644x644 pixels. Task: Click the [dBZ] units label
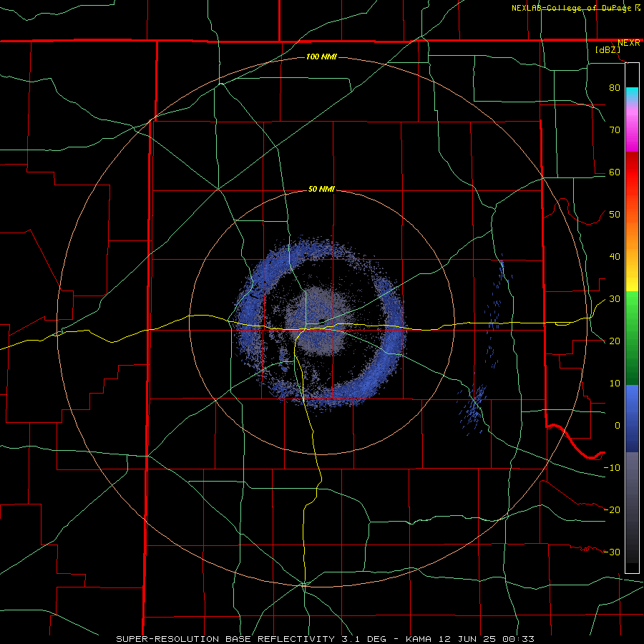tap(608, 50)
